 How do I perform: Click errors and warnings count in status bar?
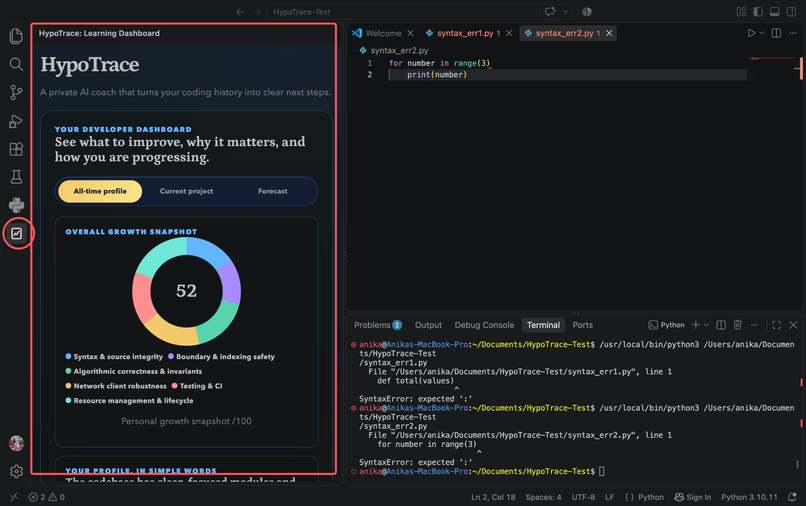47,497
